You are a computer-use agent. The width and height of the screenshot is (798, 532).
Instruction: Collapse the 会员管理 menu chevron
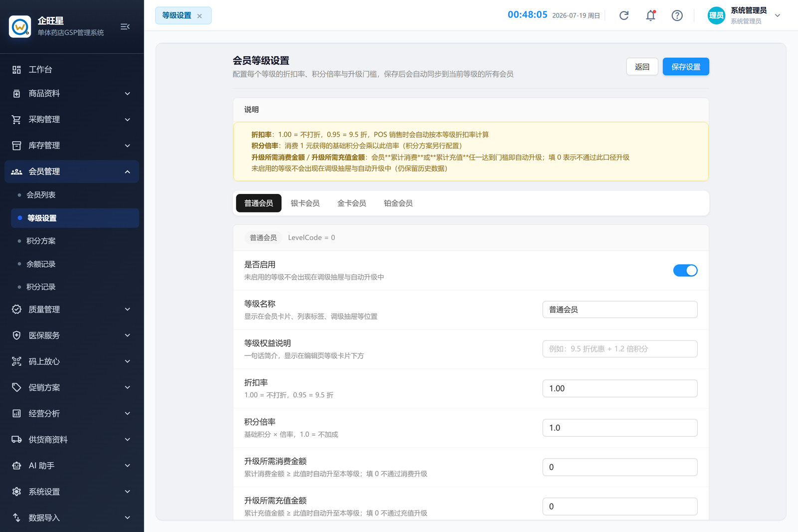tap(127, 172)
